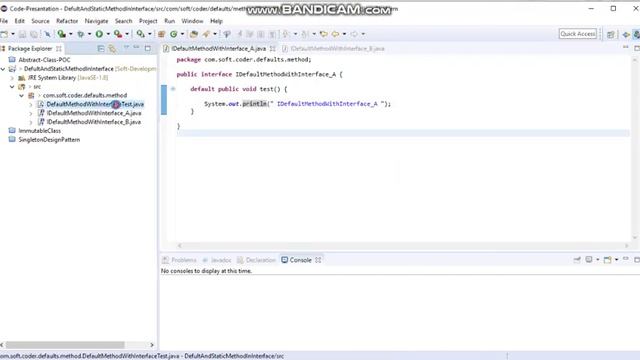Image resolution: width=640 pixels, height=360 pixels.
Task: Click the New Java Class icon
Action: coord(174,34)
